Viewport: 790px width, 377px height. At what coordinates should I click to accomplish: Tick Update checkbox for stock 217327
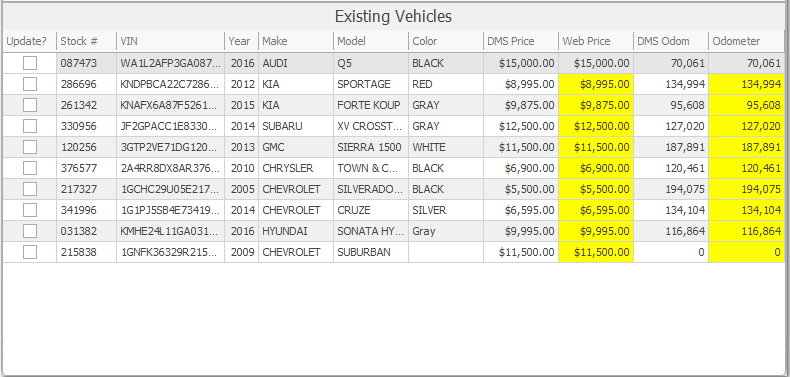[x=30, y=189]
